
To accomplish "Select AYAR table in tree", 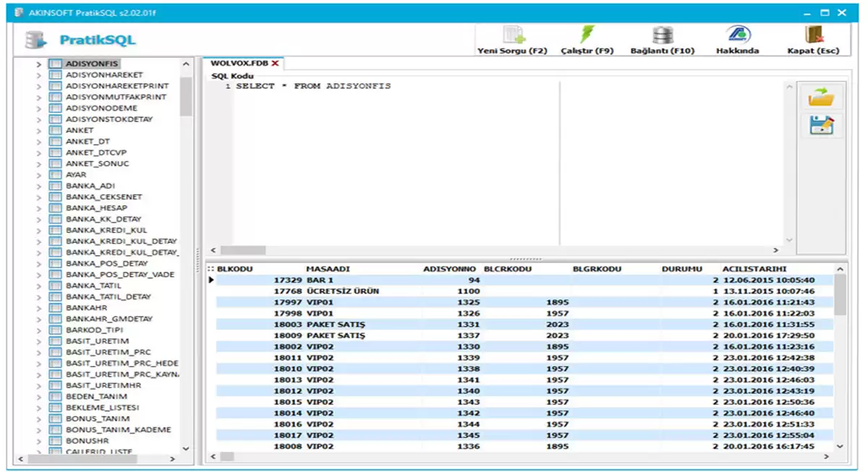I will point(76,175).
